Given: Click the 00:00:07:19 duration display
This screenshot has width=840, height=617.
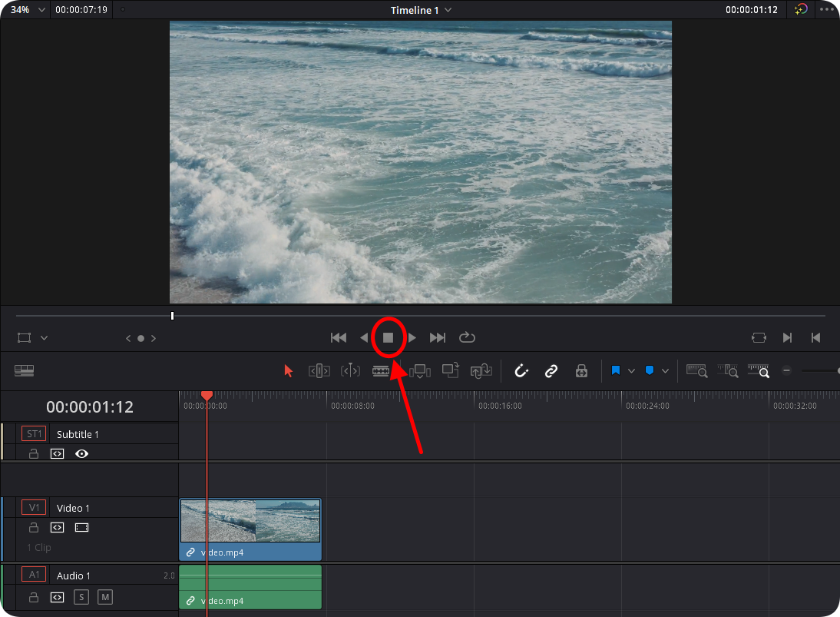Looking at the screenshot, I should 81,10.
